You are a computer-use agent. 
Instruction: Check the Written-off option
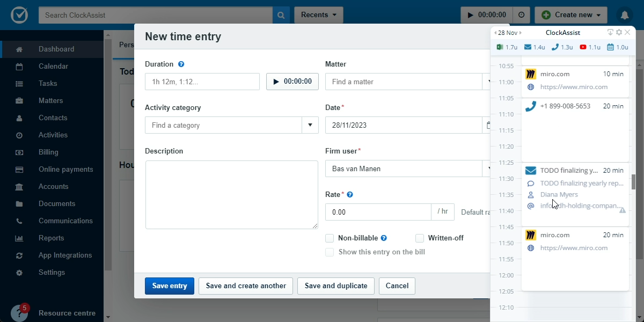[x=419, y=238]
